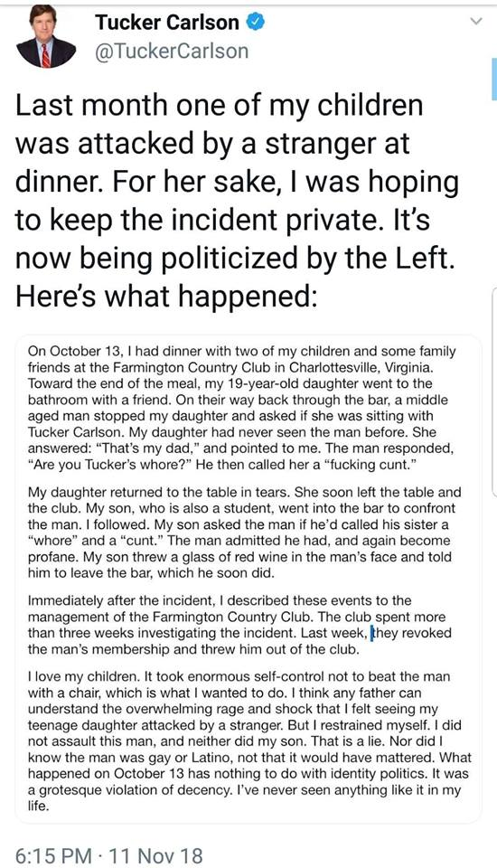Open the Tucker Carlson display name link
Viewport: 497px width, 868px height.
(167, 23)
